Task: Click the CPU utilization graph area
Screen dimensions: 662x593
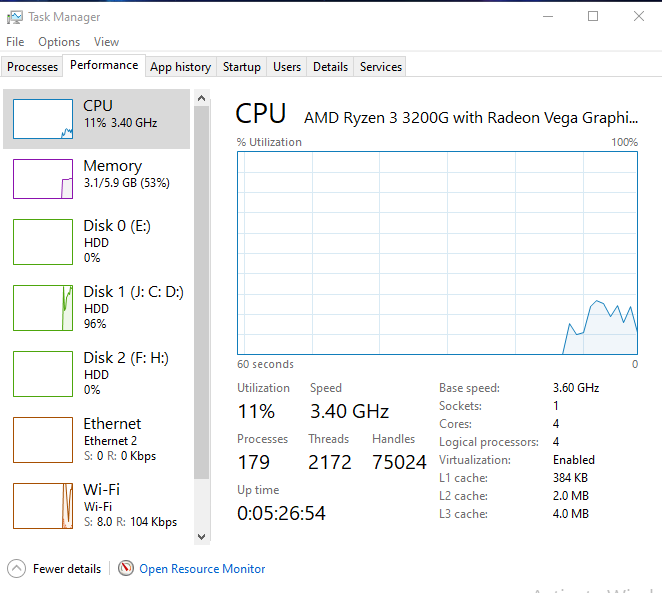Action: (437, 253)
